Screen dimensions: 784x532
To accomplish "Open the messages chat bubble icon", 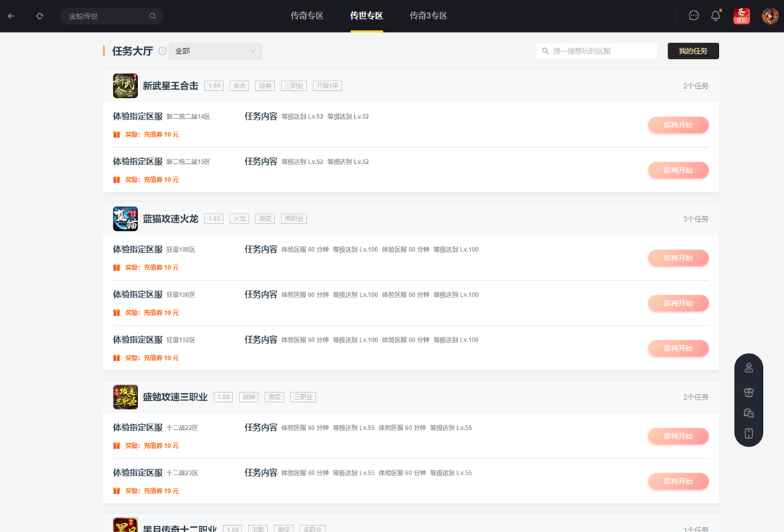I will point(694,15).
